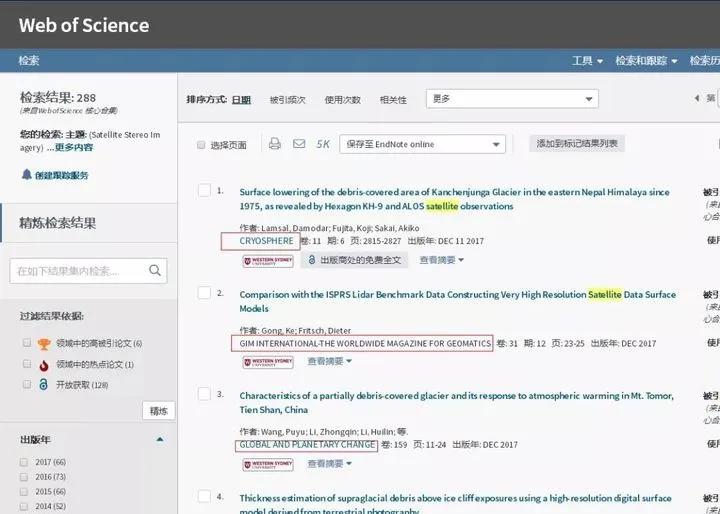Check the 领域中的高被引论文 filter

tap(27, 343)
